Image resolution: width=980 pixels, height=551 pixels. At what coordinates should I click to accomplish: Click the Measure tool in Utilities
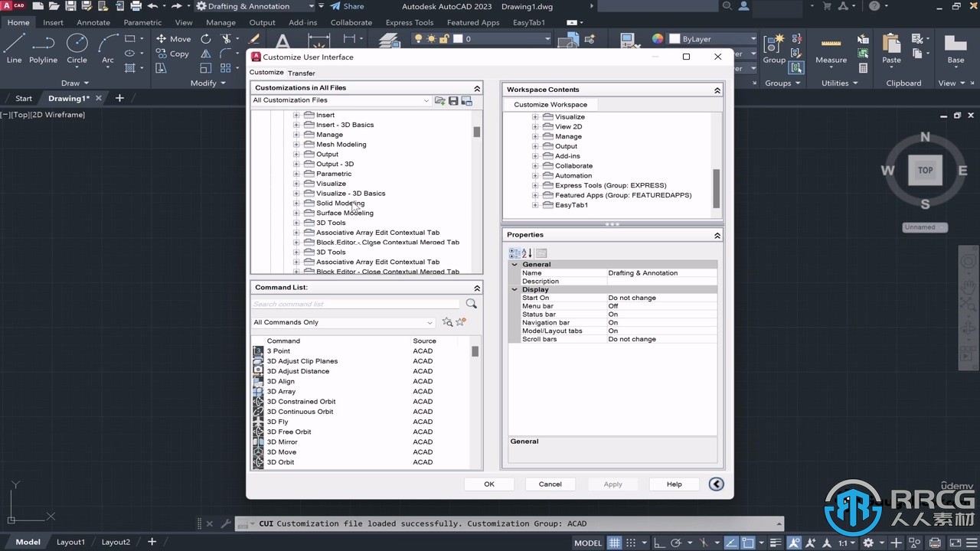[831, 49]
